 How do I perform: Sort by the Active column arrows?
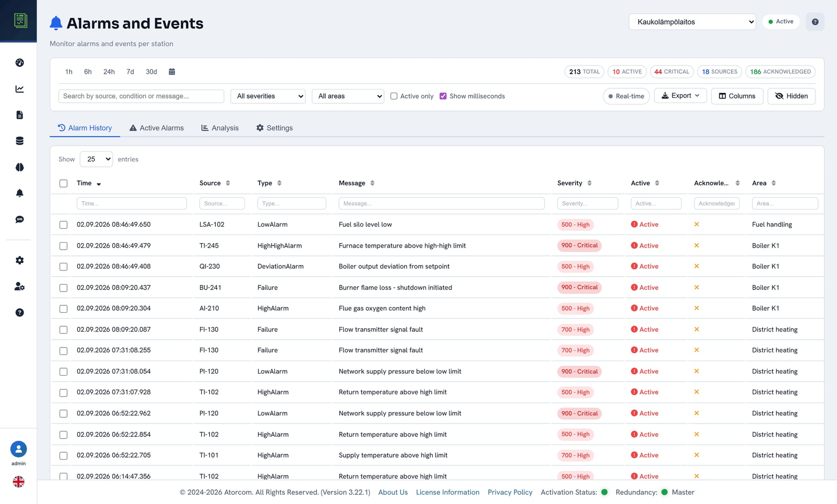657,183
